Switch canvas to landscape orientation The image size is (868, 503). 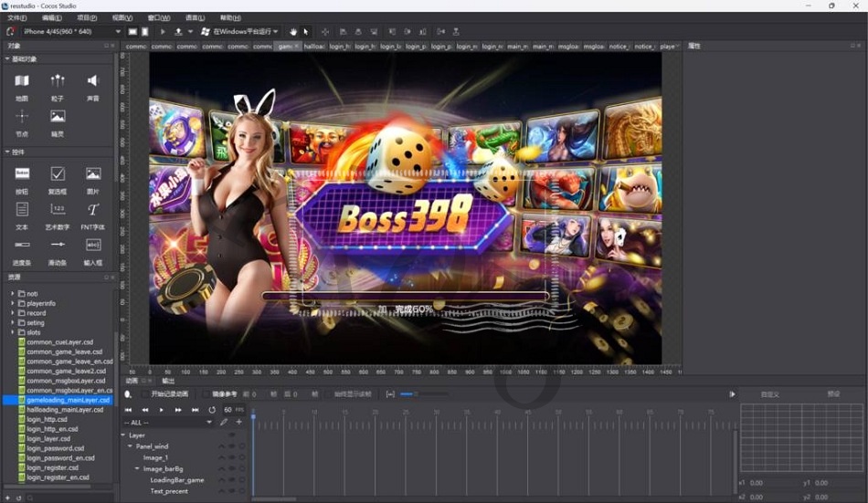[x=132, y=32]
